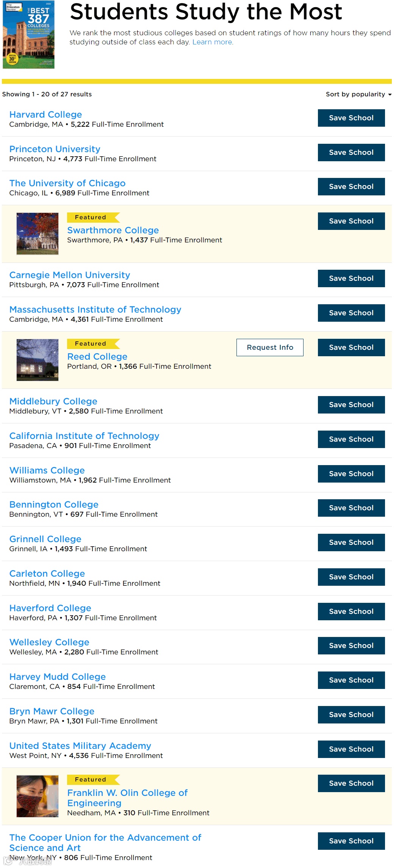
Task: Select the West Point, NY 4,536 enrollment text
Action: pos(86,756)
